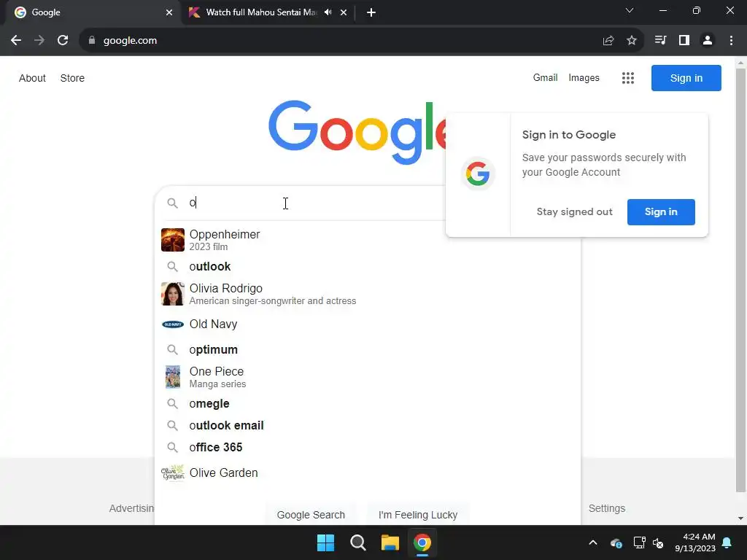Image resolution: width=747 pixels, height=560 pixels.
Task: Click the google.com address bar
Action: (x=343, y=41)
